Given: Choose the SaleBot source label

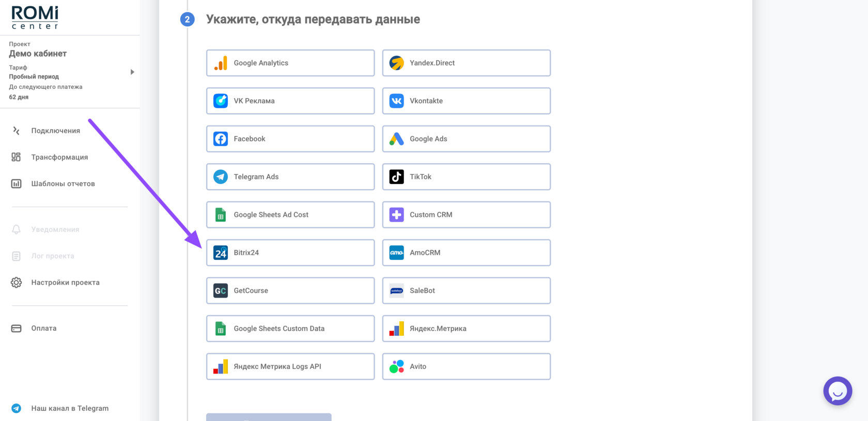Looking at the screenshot, I should coord(422,291).
